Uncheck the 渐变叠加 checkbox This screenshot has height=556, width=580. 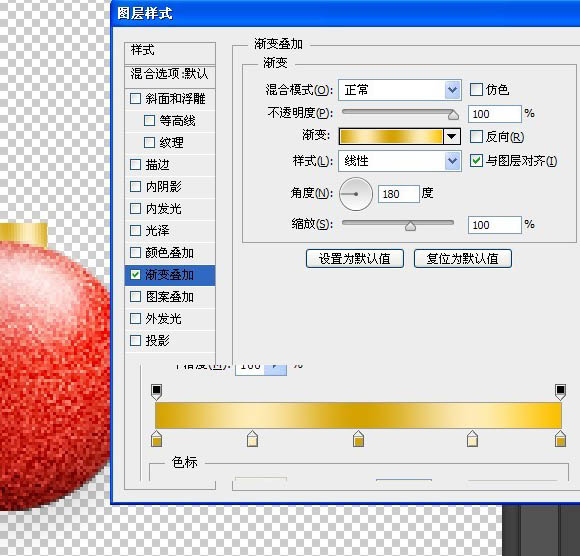pos(135,274)
